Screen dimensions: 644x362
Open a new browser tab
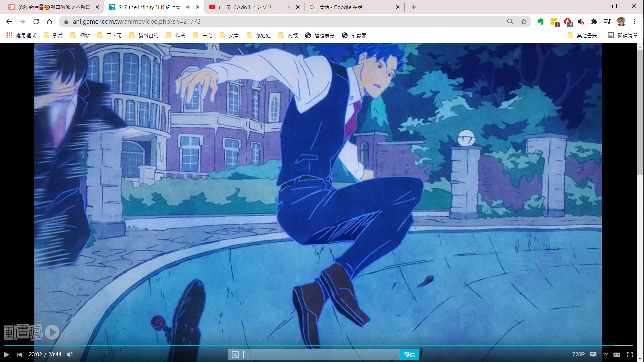coord(414,7)
